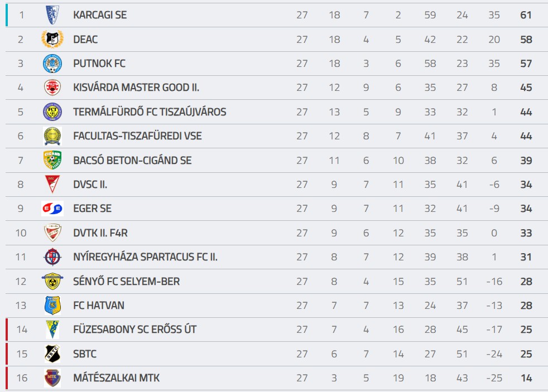Click the SBTC black-white shield logo

(52, 354)
